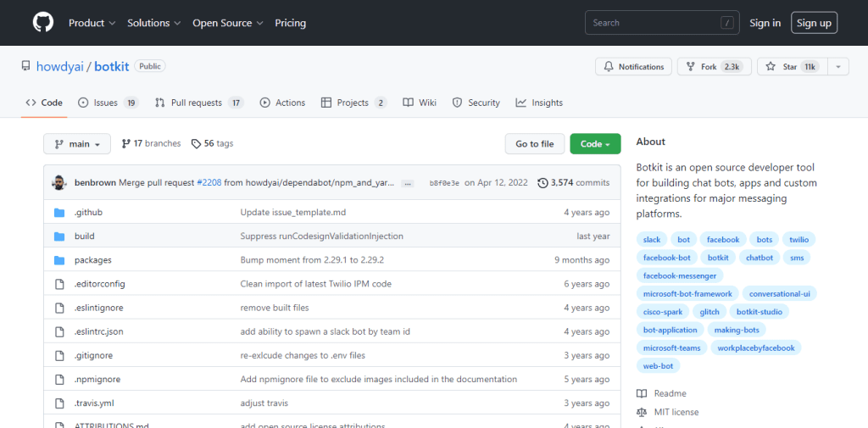Viewport: 868px width, 428px height.
Task: Click the fork icon in Fork button
Action: [x=690, y=66]
